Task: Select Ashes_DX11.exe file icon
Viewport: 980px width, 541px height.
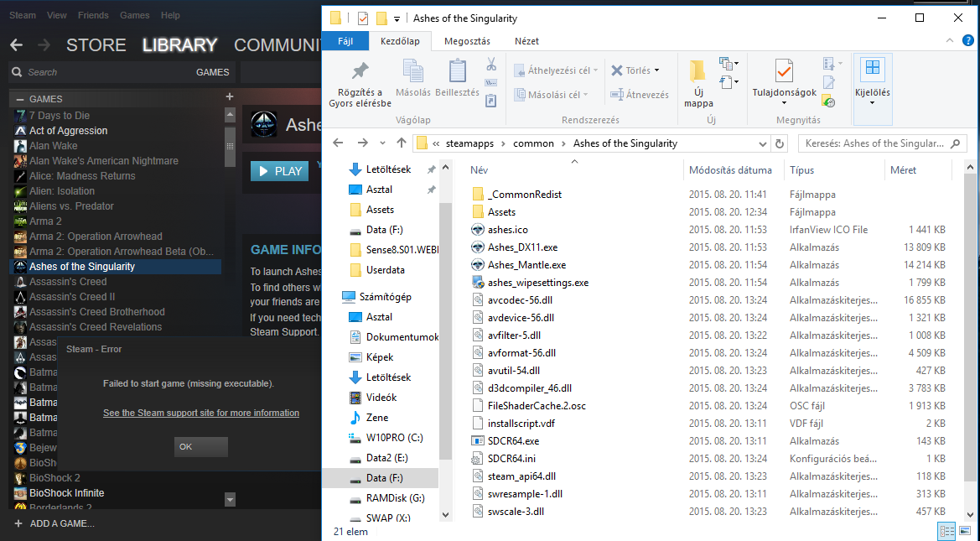Action: coord(478,247)
